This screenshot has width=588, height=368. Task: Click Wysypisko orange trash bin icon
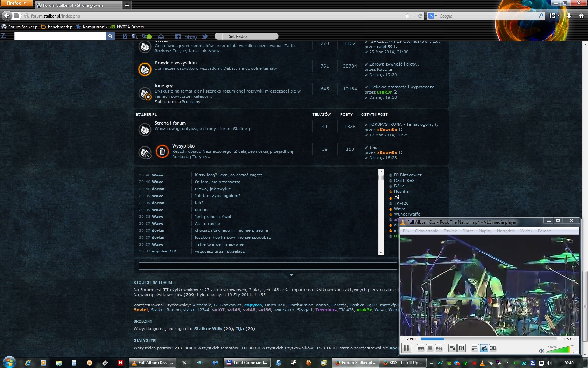click(162, 151)
